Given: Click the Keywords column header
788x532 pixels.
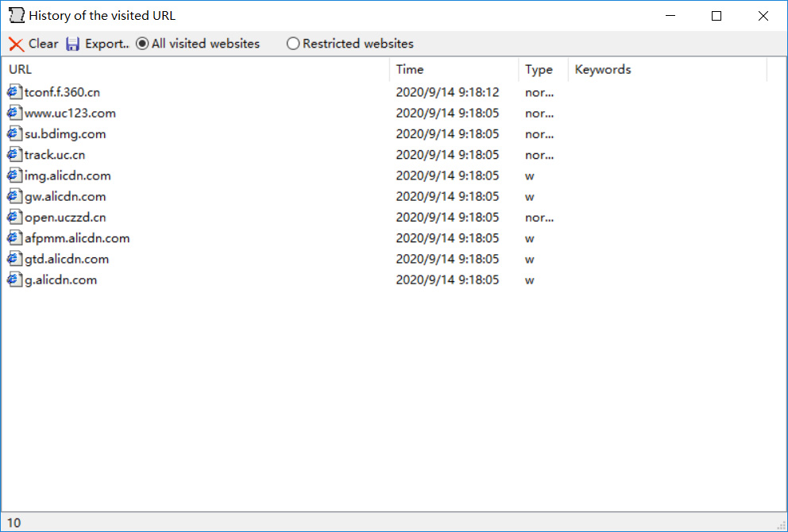Looking at the screenshot, I should point(667,70).
